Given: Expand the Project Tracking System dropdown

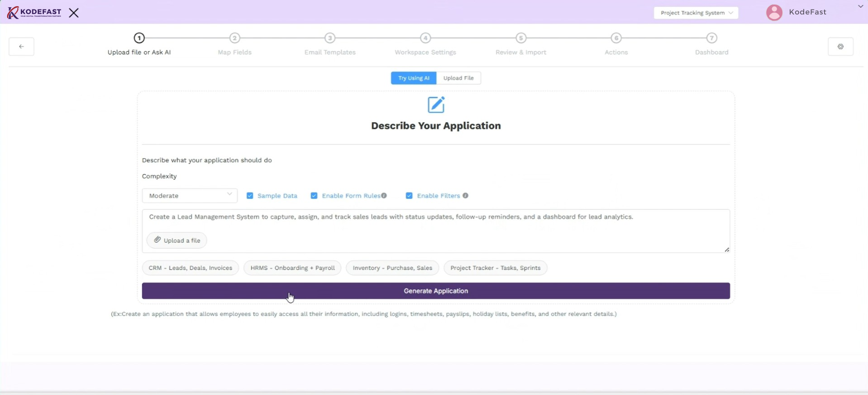Looking at the screenshot, I should [696, 13].
